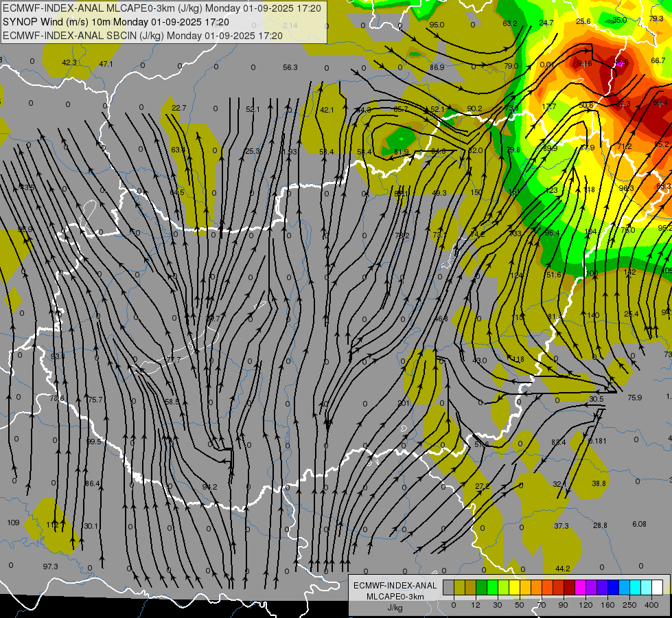The image size is (672, 618).
Task: Select the bright yellow legend swatch
Action: pos(514,587)
